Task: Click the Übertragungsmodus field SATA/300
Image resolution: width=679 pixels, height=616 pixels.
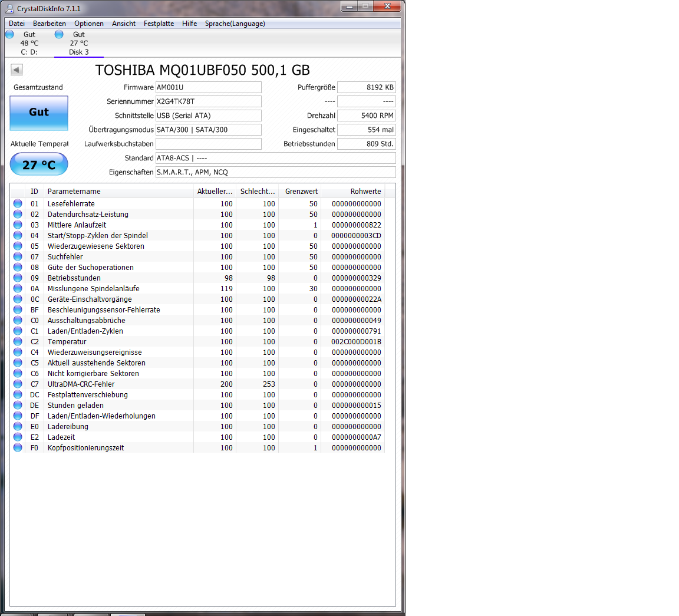Action: point(208,130)
